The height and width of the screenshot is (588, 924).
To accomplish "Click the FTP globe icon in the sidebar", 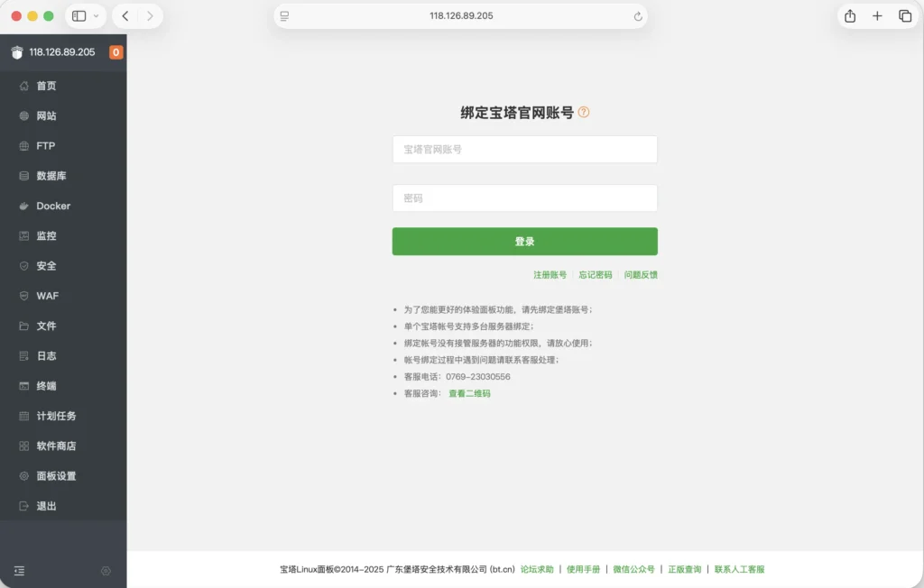I will (24, 146).
